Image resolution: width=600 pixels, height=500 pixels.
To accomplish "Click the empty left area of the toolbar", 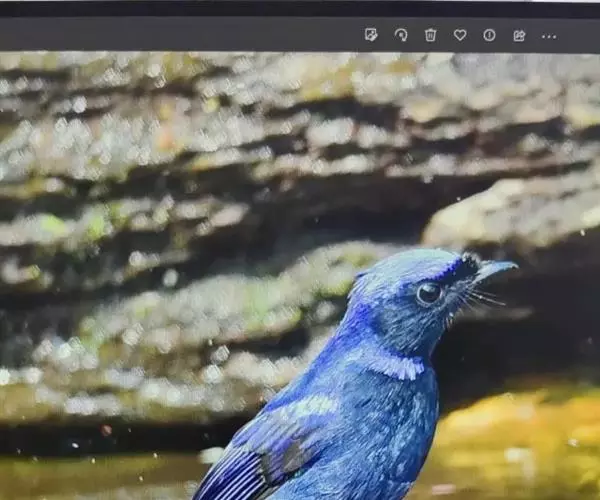I will coord(150,35).
